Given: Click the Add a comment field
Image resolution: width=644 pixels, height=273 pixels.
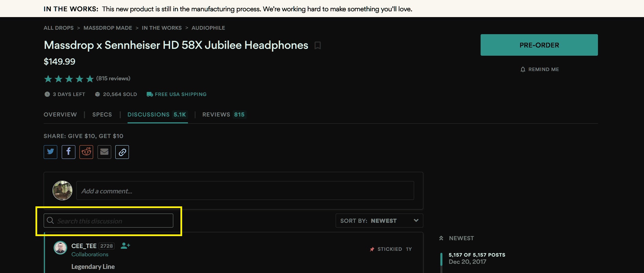Looking at the screenshot, I should 245,191.
